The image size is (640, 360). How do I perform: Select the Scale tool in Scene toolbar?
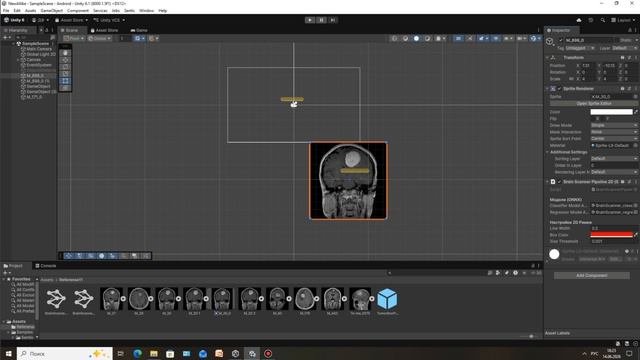point(65,74)
